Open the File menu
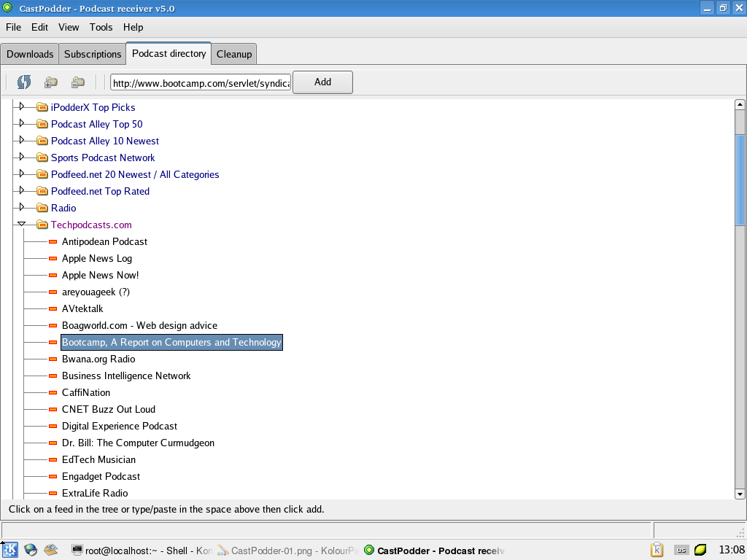 pos(13,27)
